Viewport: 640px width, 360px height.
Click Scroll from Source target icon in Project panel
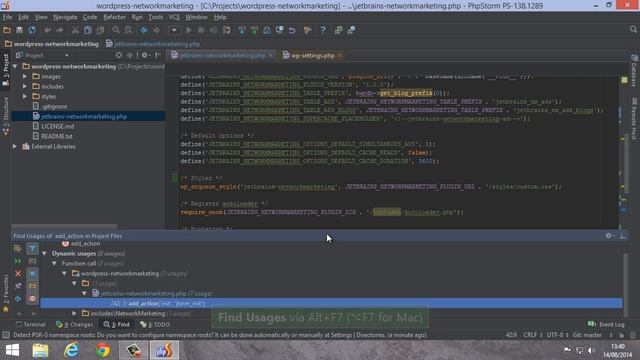pos(119,55)
